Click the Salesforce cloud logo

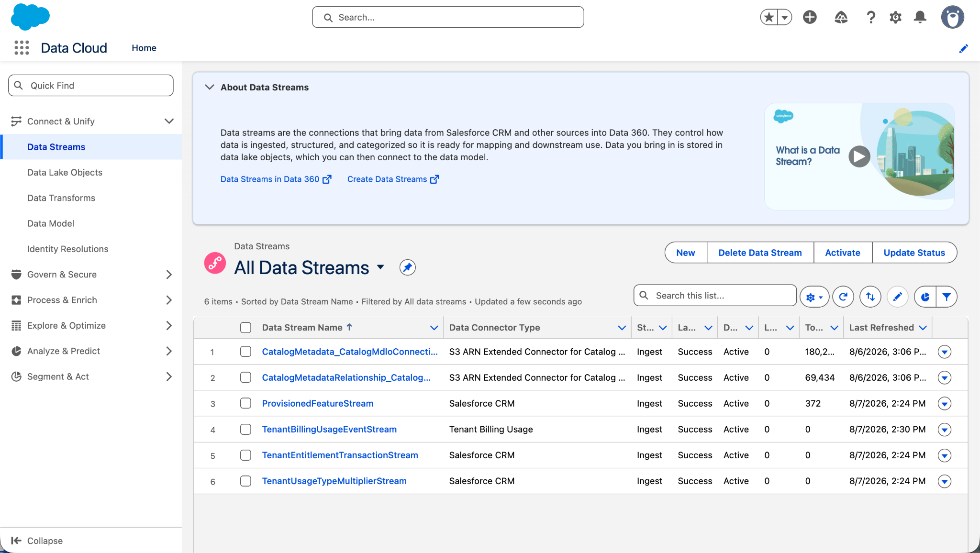(30, 17)
